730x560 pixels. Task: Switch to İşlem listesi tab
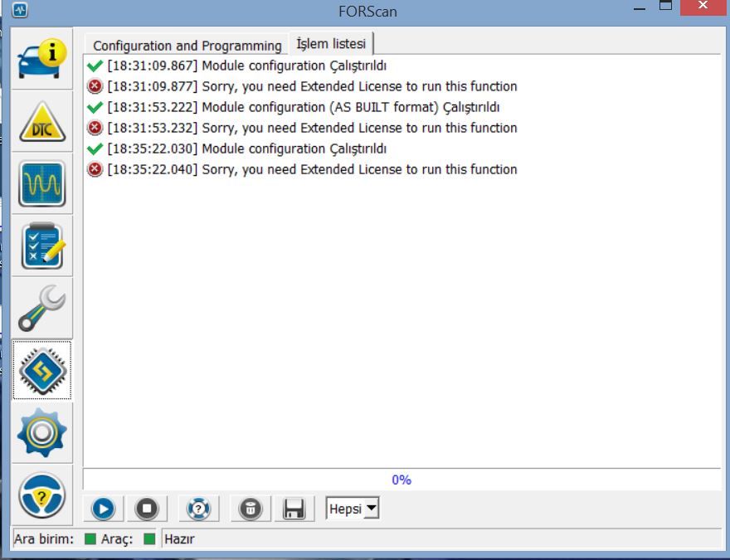click(x=331, y=44)
